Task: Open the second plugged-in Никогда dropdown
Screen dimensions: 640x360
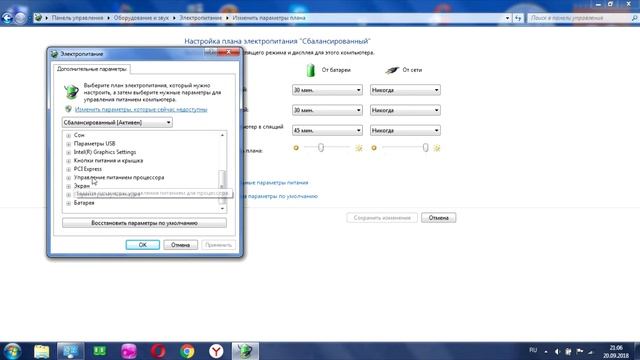Action: pyautogui.click(x=405, y=110)
